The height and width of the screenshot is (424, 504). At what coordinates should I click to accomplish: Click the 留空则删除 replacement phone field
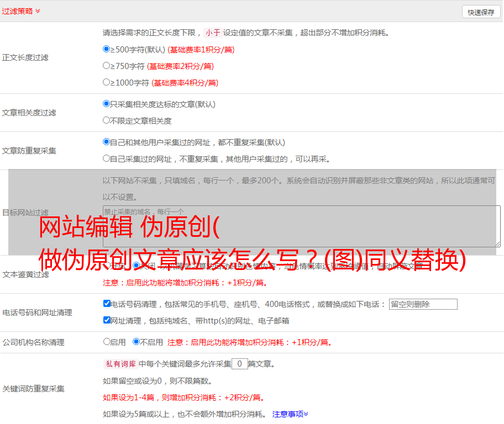click(423, 304)
